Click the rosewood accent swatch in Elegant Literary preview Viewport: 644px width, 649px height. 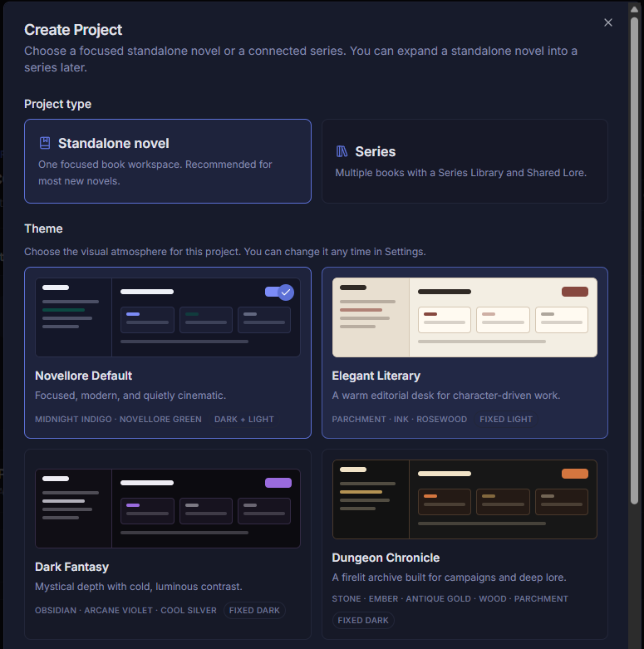(575, 292)
